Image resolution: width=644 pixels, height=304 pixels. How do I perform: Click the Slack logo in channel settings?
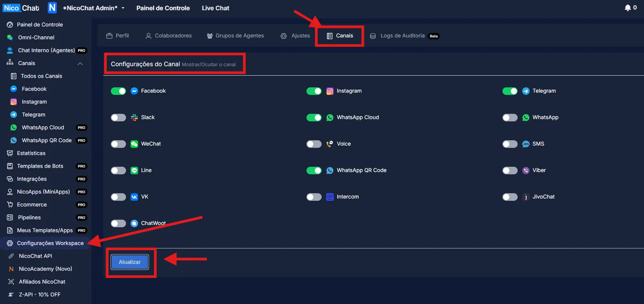coord(134,117)
